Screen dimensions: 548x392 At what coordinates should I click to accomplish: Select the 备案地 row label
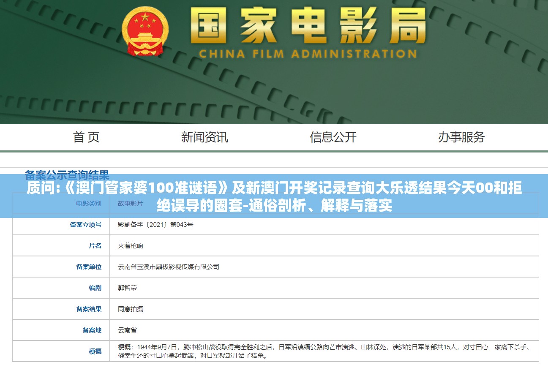click(92, 330)
